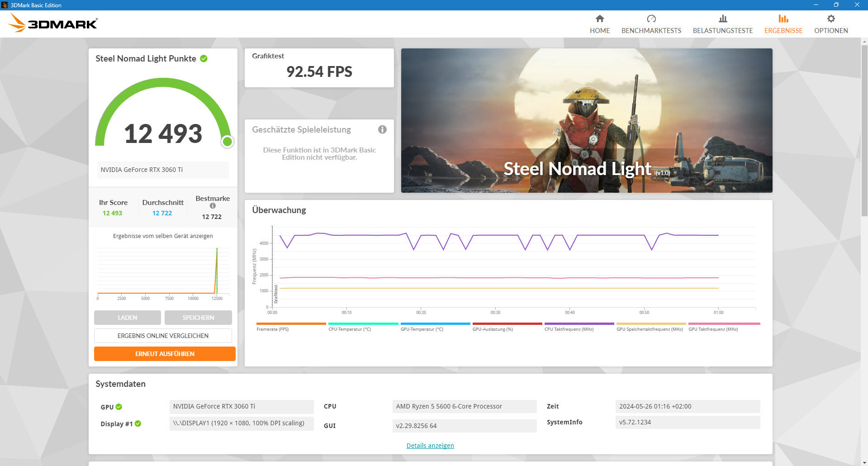
Task: Click the score distribution histogram
Action: pos(163,271)
